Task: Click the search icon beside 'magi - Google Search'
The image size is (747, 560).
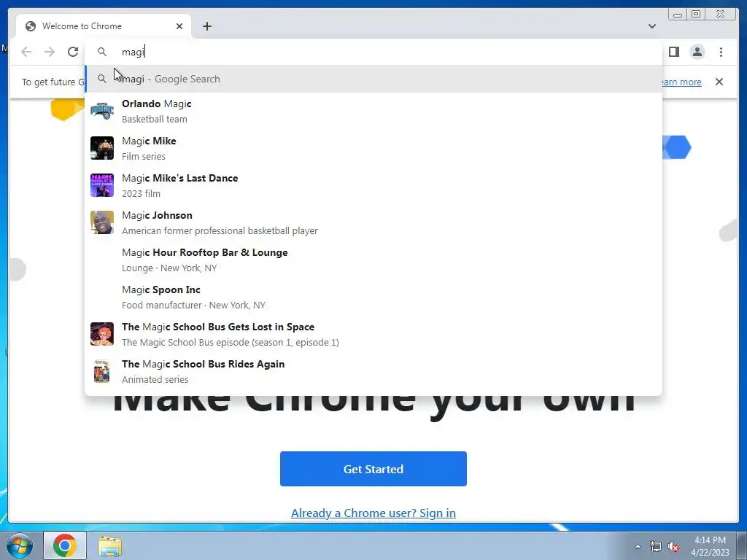Action: click(102, 79)
